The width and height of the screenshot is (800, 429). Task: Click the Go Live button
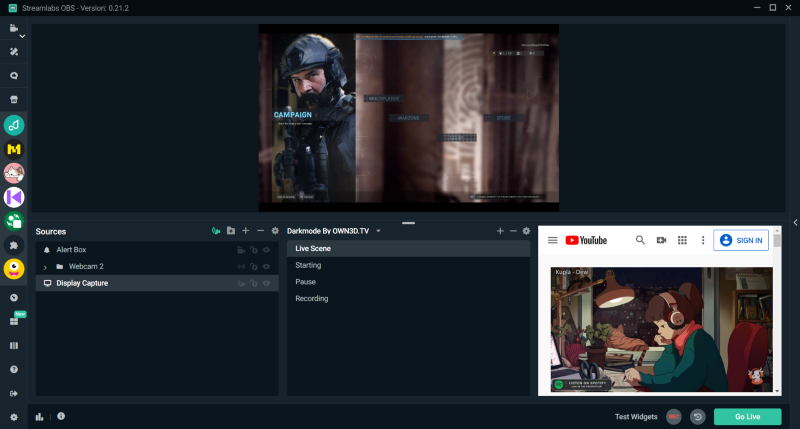tap(747, 417)
